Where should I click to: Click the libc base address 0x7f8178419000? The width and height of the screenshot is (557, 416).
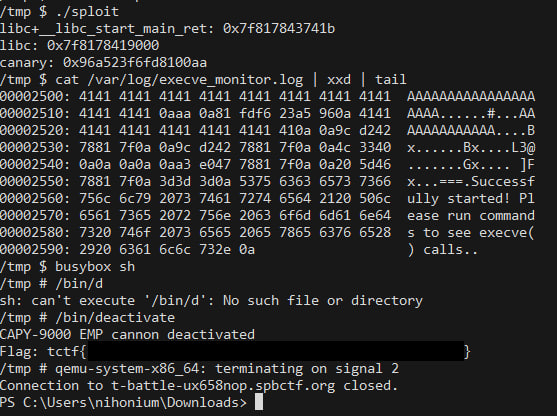[x=103, y=45]
